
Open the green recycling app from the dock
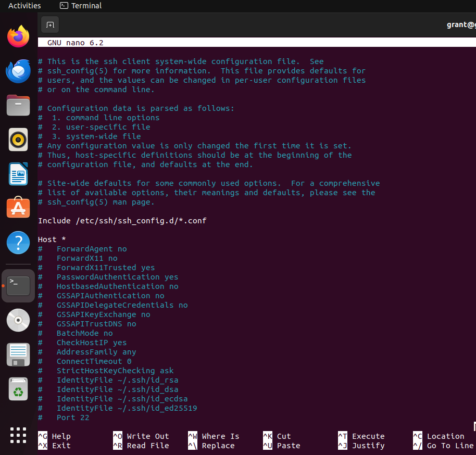18,389
